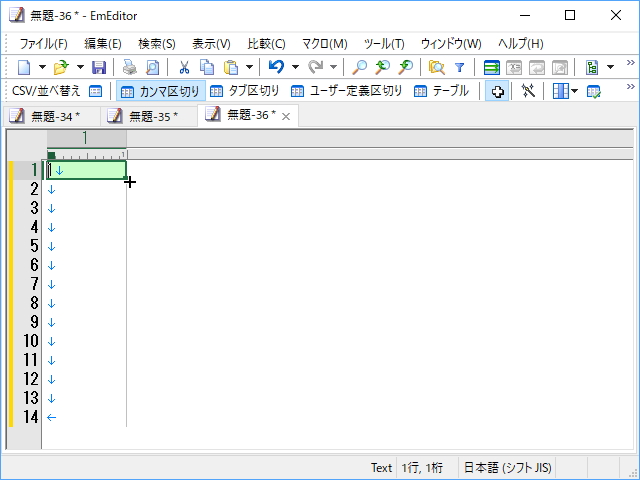Open Print Preview icon

[152, 67]
